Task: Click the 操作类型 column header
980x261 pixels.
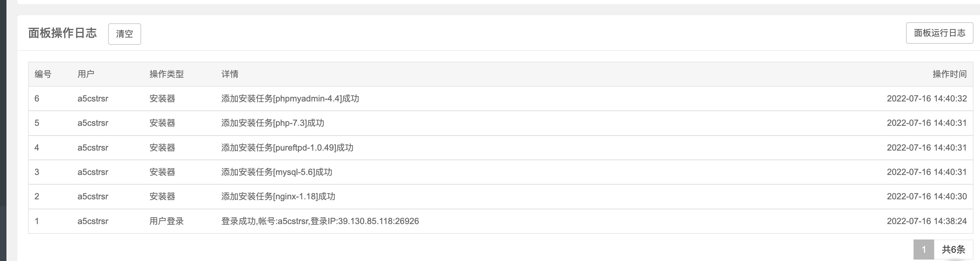Action: click(166, 74)
